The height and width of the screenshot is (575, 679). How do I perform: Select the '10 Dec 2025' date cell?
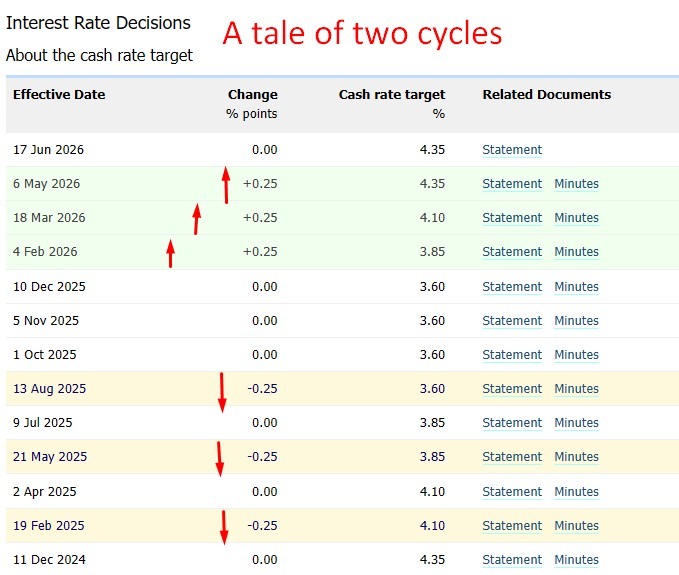(x=49, y=287)
